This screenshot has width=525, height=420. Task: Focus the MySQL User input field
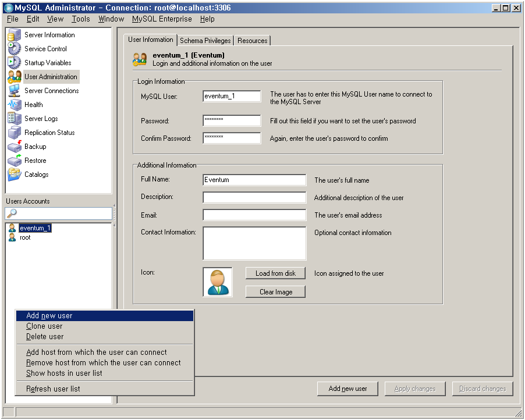(232, 97)
